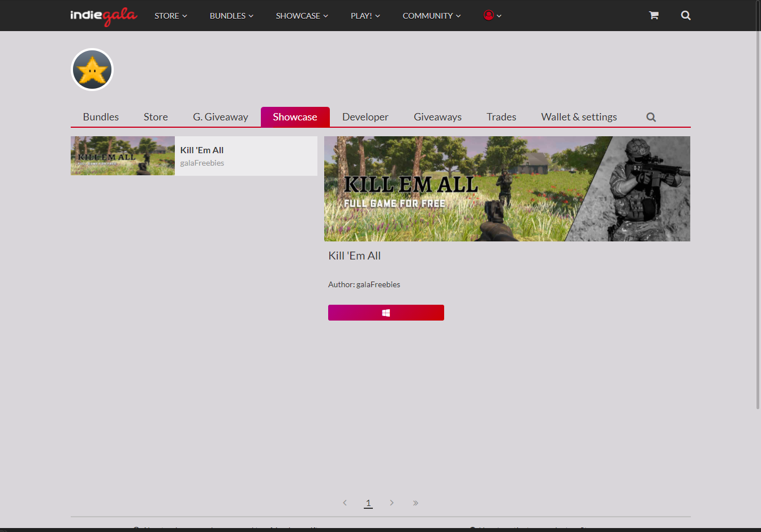The image size is (761, 532).
Task: Expand the STORE dropdown menu
Action: pos(171,16)
